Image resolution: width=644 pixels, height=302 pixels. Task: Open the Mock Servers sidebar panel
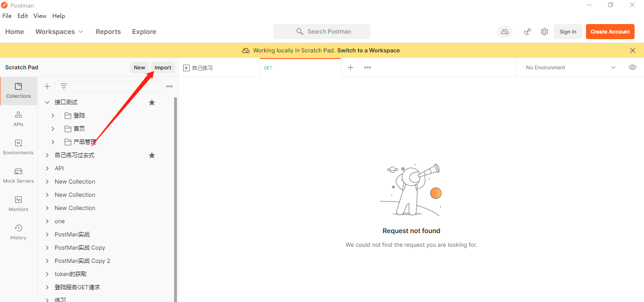[x=18, y=176]
